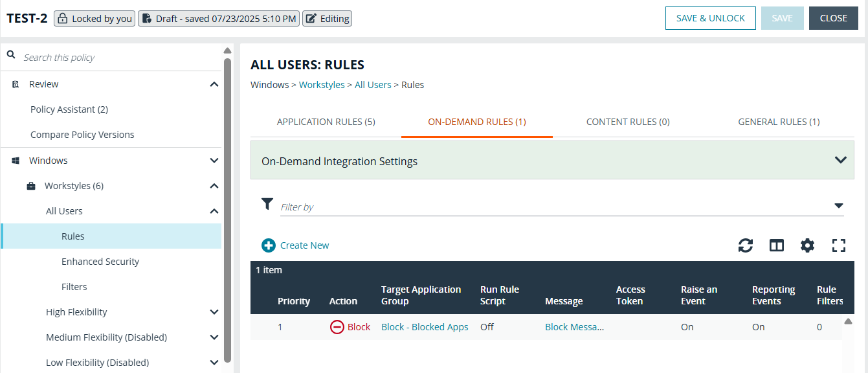Expand Medium Flexibility (Disabled) workstyle
868x373 pixels.
click(x=214, y=337)
